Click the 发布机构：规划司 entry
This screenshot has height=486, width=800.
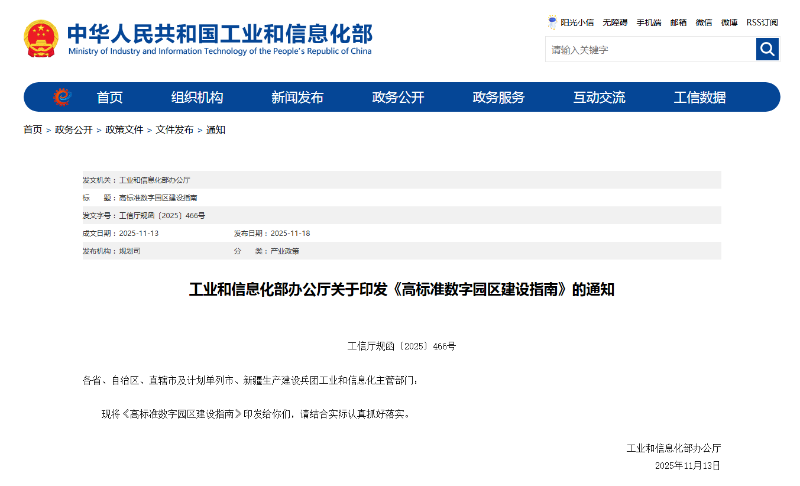(111, 251)
